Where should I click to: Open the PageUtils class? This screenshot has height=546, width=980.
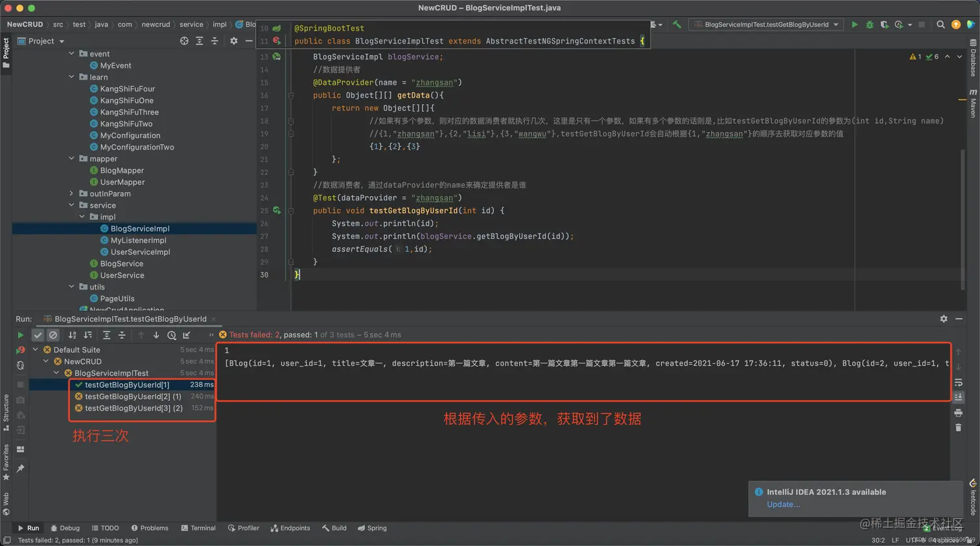[x=117, y=299]
